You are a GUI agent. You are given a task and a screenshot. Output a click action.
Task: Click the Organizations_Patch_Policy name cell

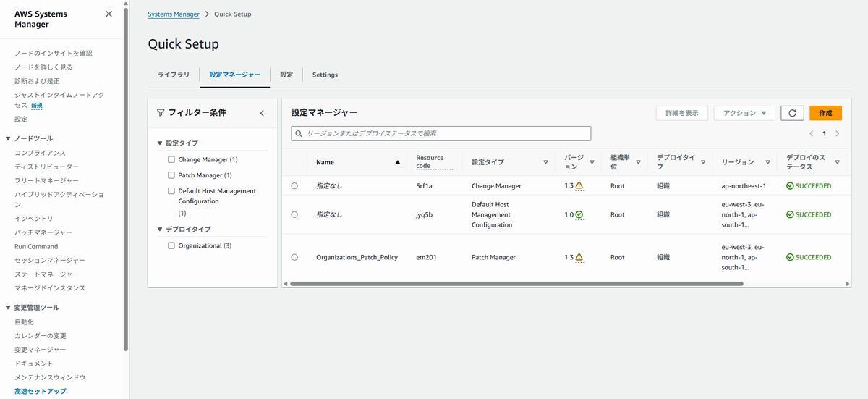point(357,257)
